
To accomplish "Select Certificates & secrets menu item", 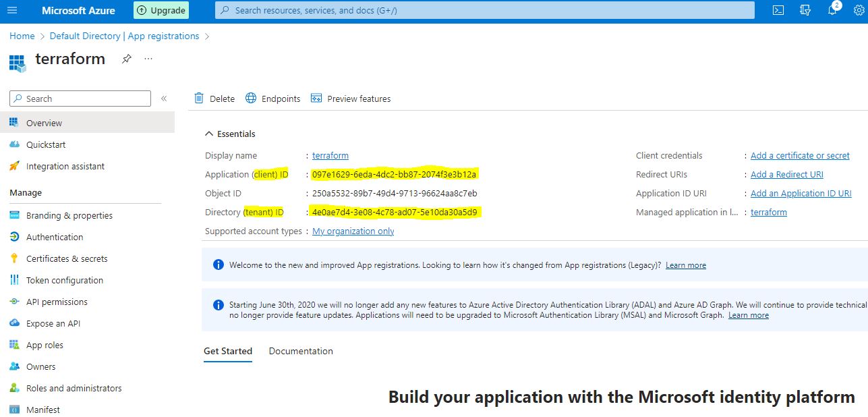I will coord(67,258).
